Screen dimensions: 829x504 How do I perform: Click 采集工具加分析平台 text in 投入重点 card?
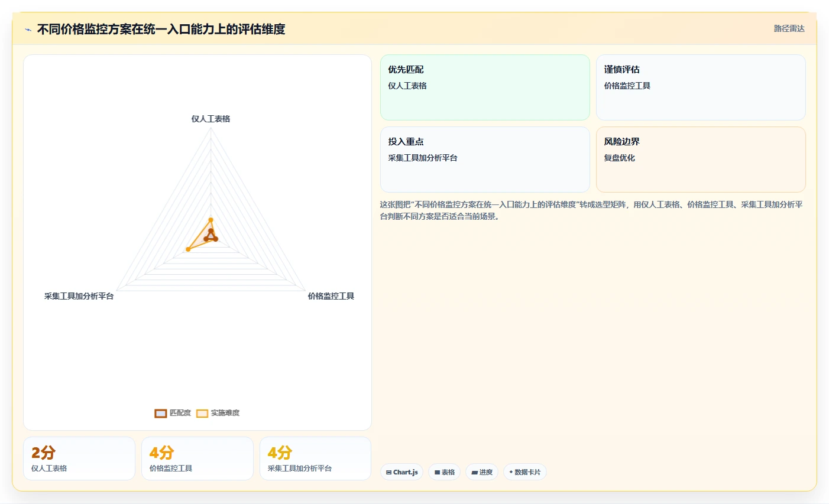click(x=423, y=158)
